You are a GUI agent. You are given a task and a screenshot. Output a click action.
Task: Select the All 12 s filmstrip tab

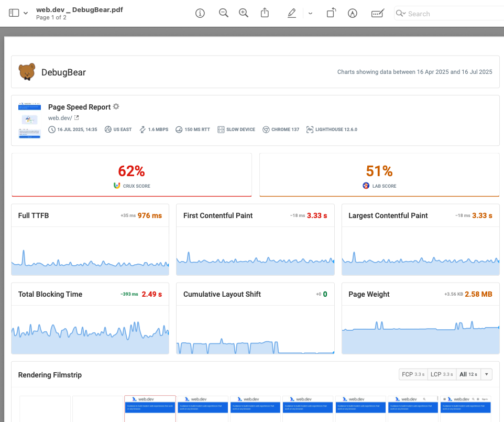point(468,374)
